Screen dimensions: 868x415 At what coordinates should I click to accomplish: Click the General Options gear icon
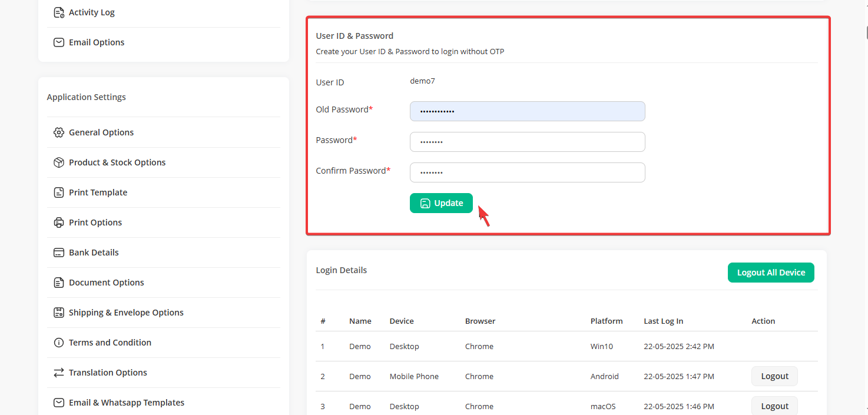click(x=58, y=132)
